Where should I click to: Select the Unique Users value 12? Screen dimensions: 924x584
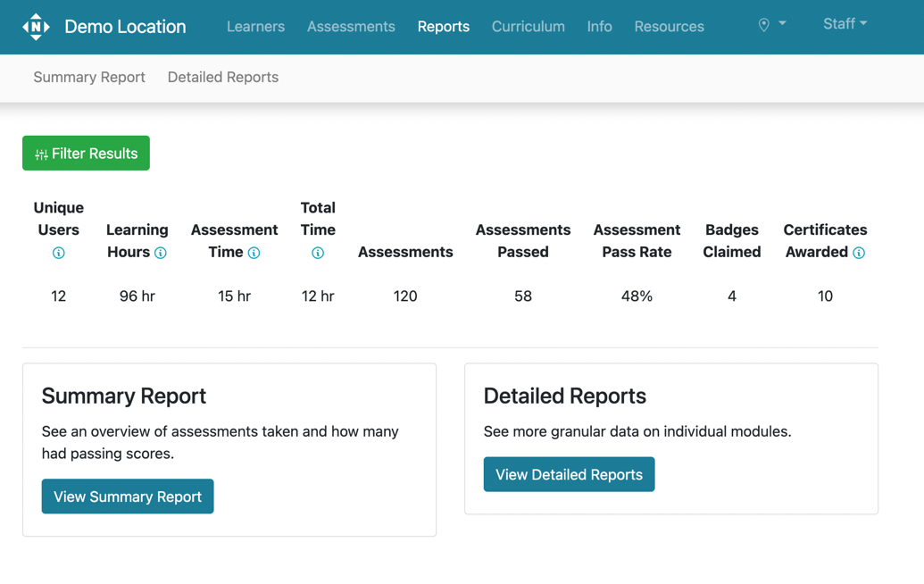(x=58, y=296)
